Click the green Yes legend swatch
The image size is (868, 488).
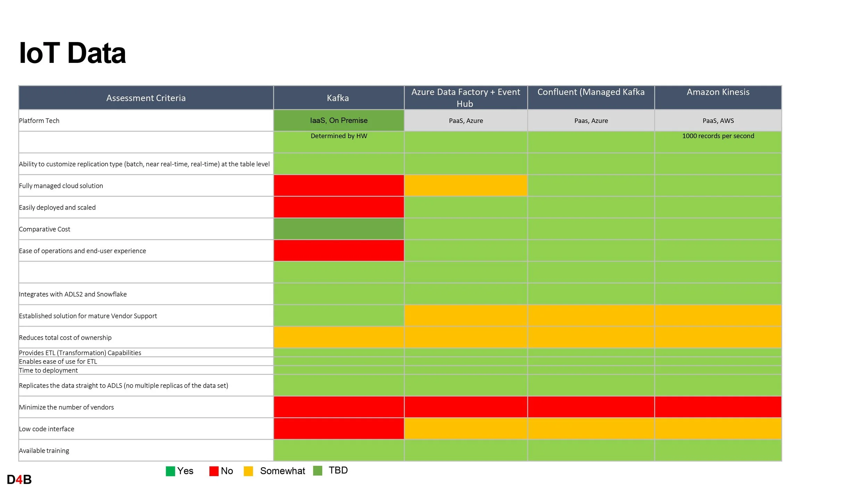tap(170, 471)
